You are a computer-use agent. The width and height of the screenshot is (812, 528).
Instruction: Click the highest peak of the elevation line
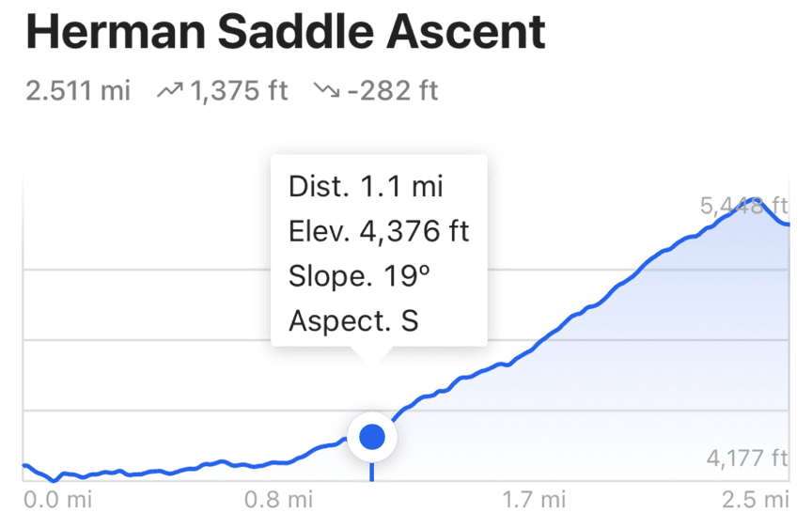(753, 200)
